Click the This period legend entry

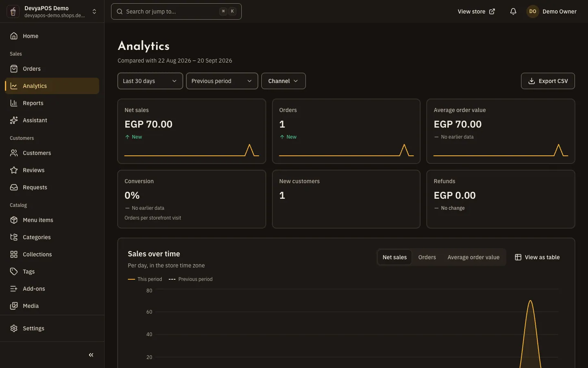point(145,279)
